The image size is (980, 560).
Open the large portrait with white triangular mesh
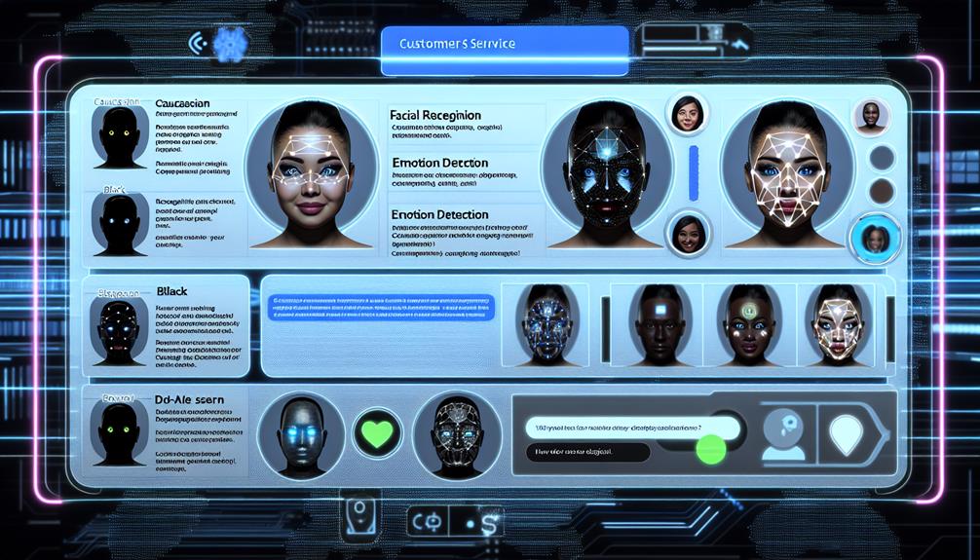(x=787, y=175)
